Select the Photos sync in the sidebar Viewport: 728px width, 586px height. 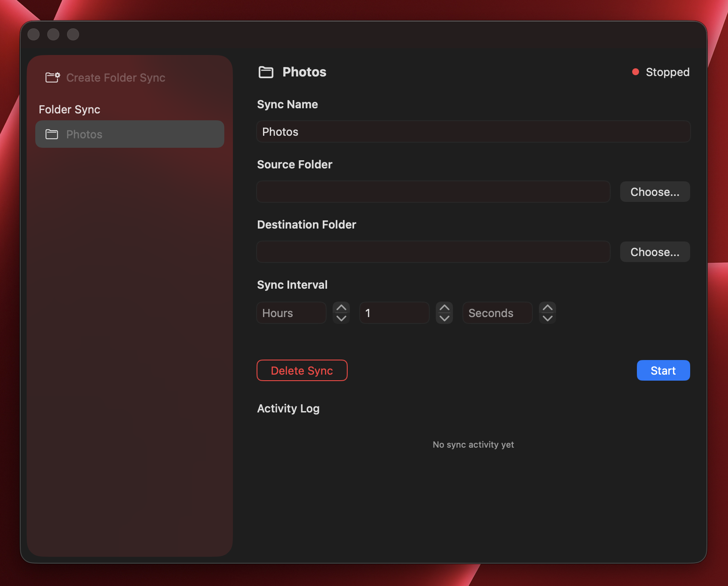coord(129,134)
